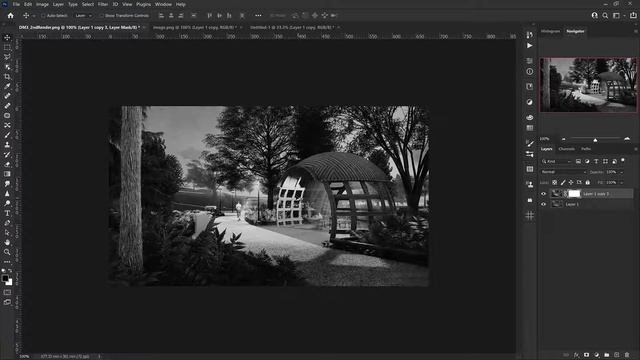Open the Search icon at top right
The width and height of the screenshot is (640, 360).
[x=605, y=16]
